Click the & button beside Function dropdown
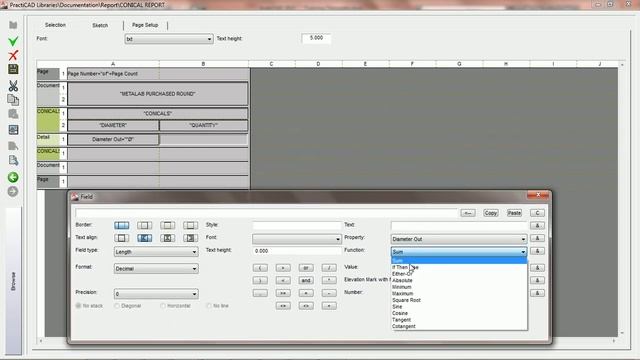The height and width of the screenshot is (360, 640). point(537,251)
